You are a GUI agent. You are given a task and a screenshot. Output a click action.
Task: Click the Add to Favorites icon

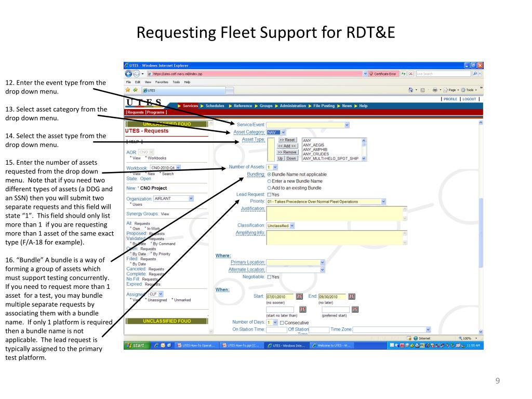tap(135, 90)
